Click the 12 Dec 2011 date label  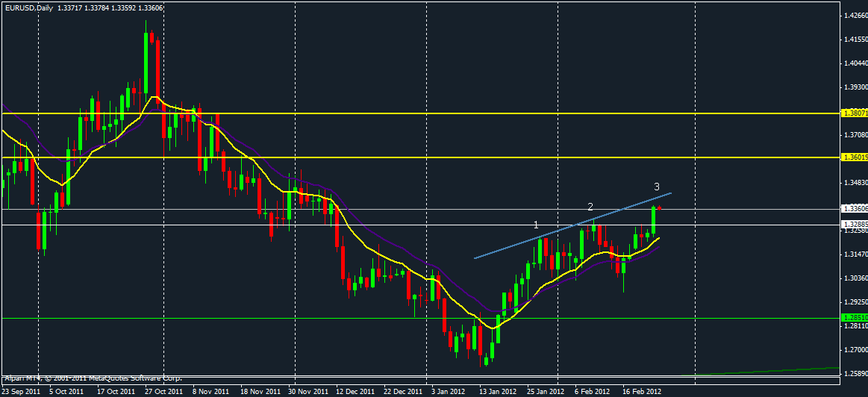pyautogui.click(x=356, y=390)
